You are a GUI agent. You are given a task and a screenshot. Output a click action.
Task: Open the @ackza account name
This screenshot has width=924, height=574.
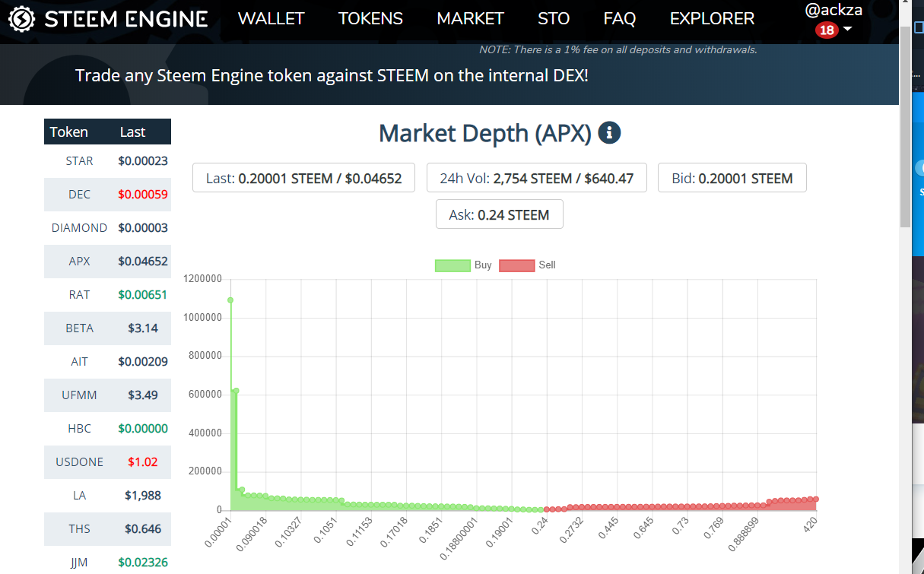834,10
